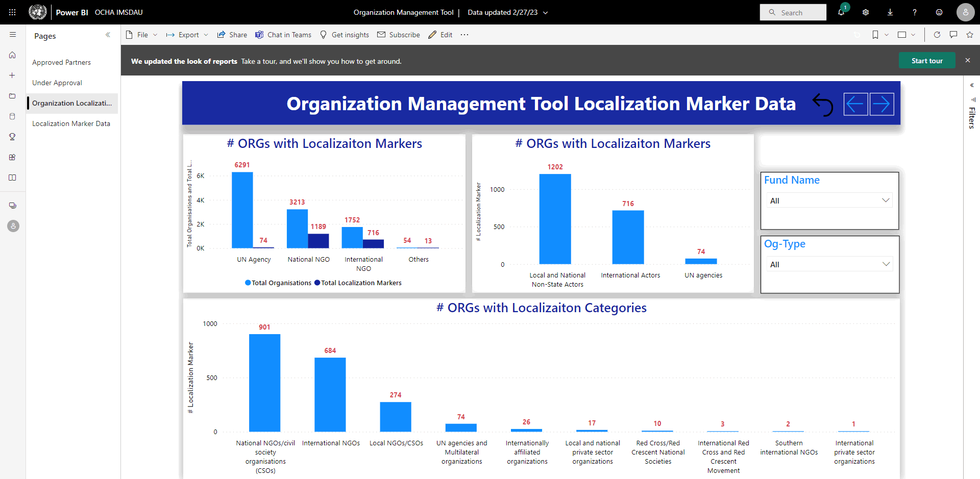Dismiss the updated look banner
The width and height of the screenshot is (980, 479).
(x=968, y=60)
